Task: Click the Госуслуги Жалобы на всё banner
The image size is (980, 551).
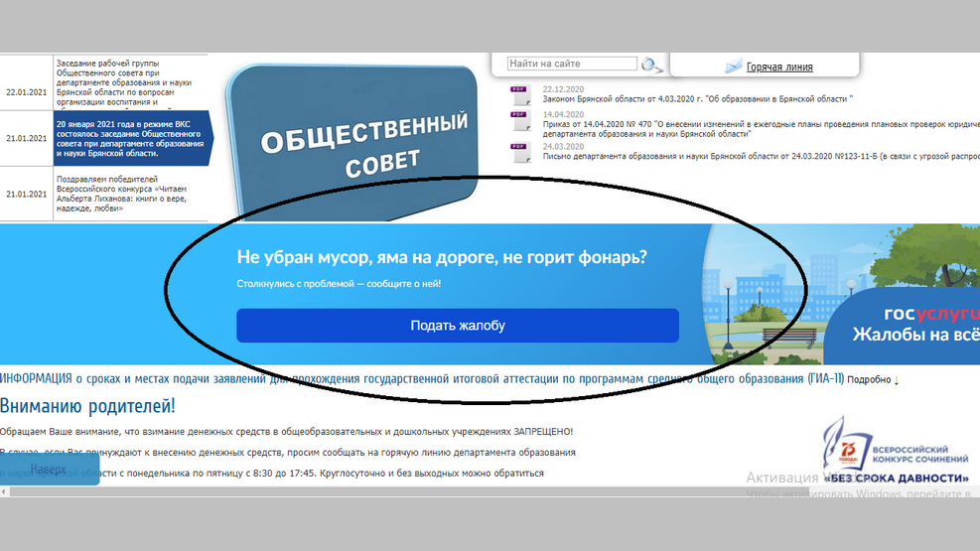Action: pyautogui.click(x=902, y=325)
